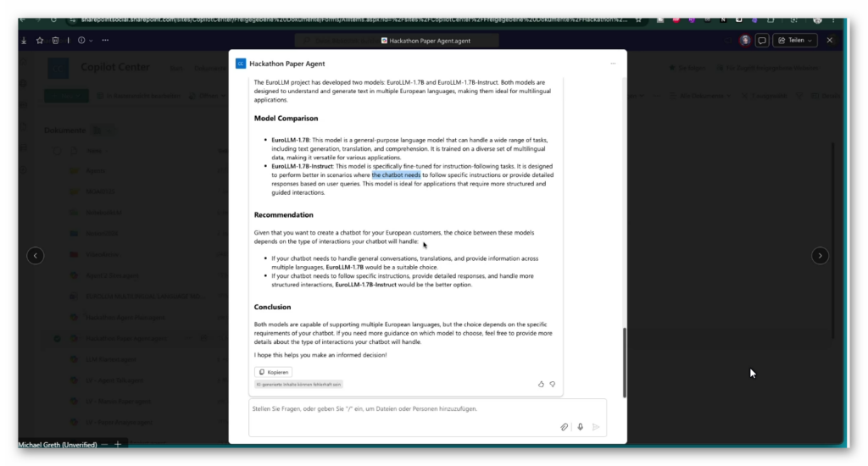The image size is (868, 466).
Task: Open the Agents folder in the document list
Action: click(x=95, y=171)
